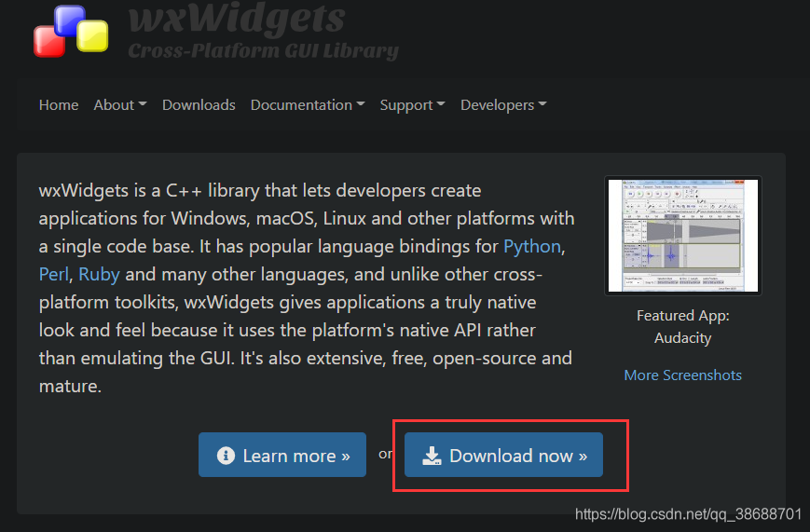Open the Home page link

pyautogui.click(x=59, y=105)
